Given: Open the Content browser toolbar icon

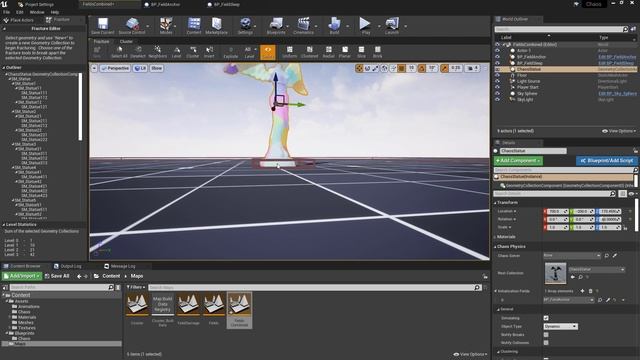Looking at the screenshot, I should (x=194, y=26).
